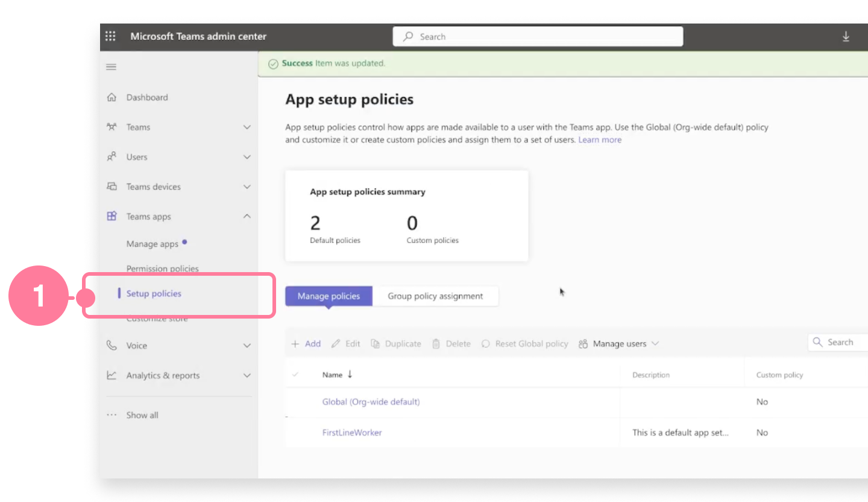Collapse navigation with the hamburger icon
868x502 pixels.
click(x=111, y=67)
